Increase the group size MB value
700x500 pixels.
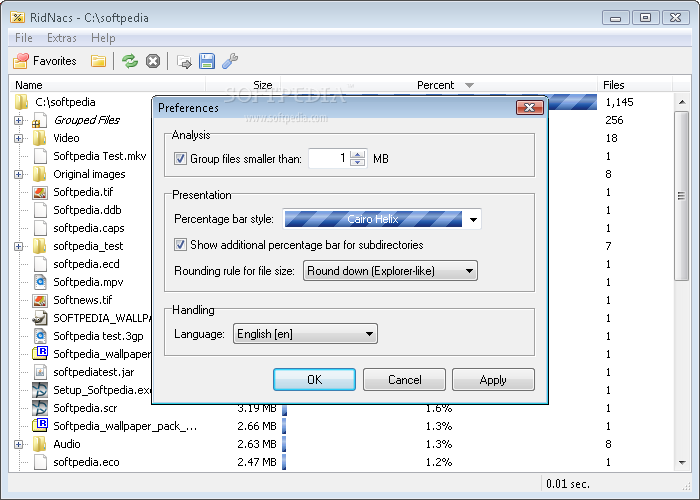[358, 154]
